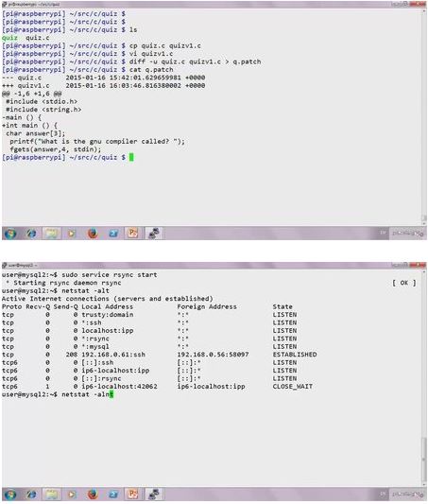Click 'Foreign Address' column header
428x504 pixels.
tap(207, 306)
